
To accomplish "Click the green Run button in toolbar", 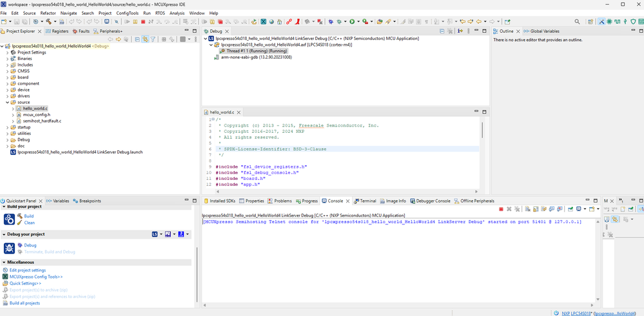I will click(353, 22).
